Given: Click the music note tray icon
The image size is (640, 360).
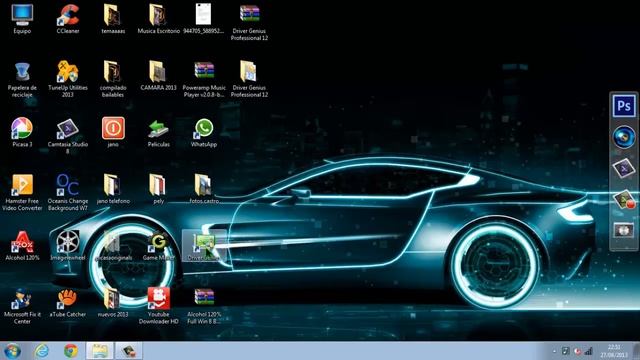Looking at the screenshot, I should coord(565,351).
